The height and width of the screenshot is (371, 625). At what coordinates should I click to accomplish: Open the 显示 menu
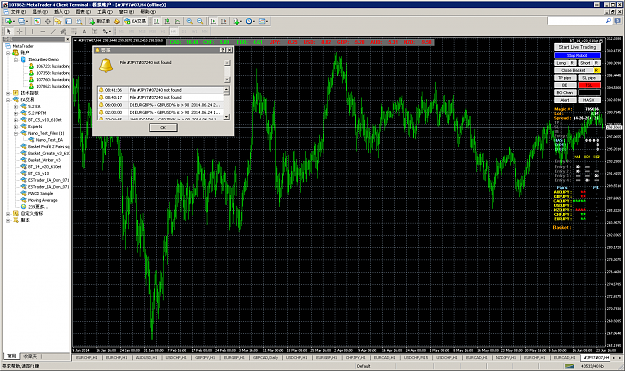[x=40, y=12]
